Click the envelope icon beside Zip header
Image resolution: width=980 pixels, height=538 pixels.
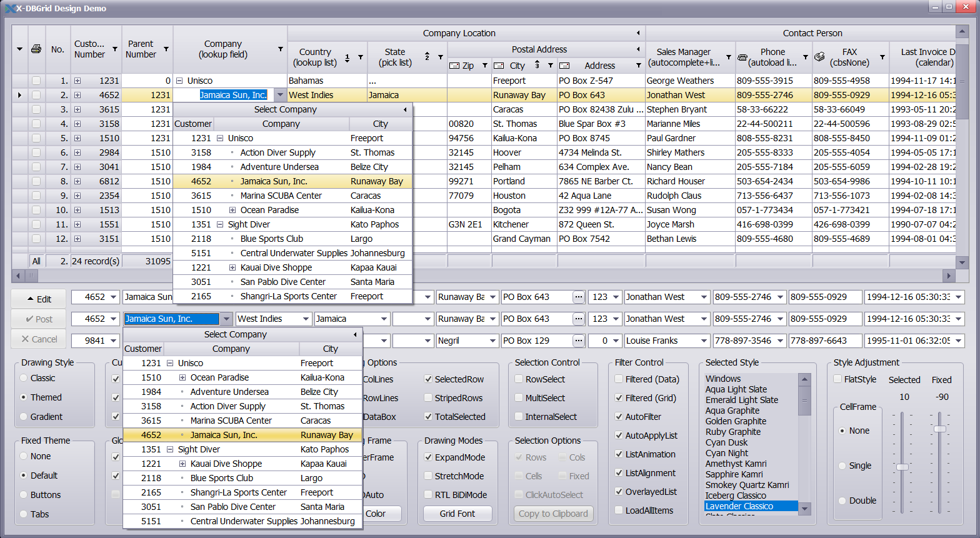[x=454, y=66]
